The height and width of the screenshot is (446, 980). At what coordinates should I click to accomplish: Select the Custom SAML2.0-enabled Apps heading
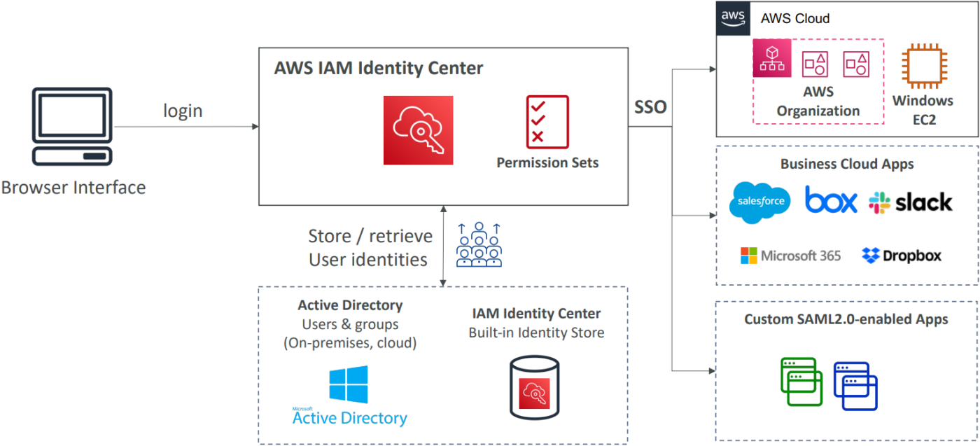tap(846, 320)
